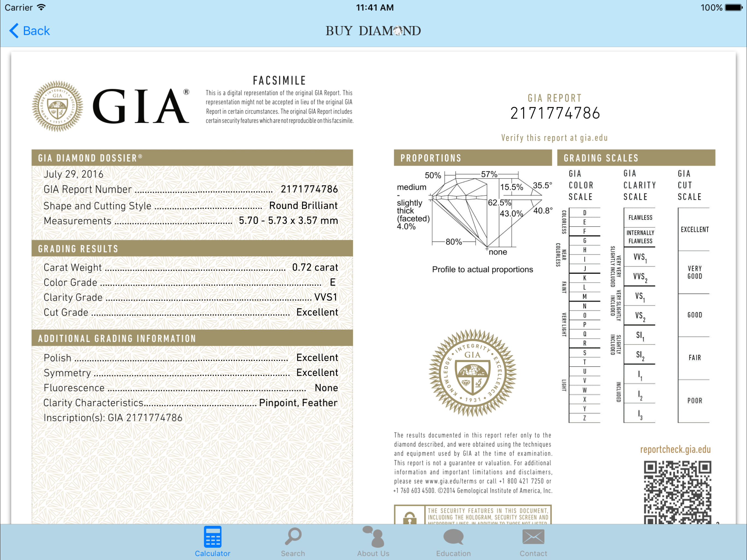Viewport: 747px width, 560px height.
Task: Tap the Symmetry 'Excellent' value
Action: 317,372
